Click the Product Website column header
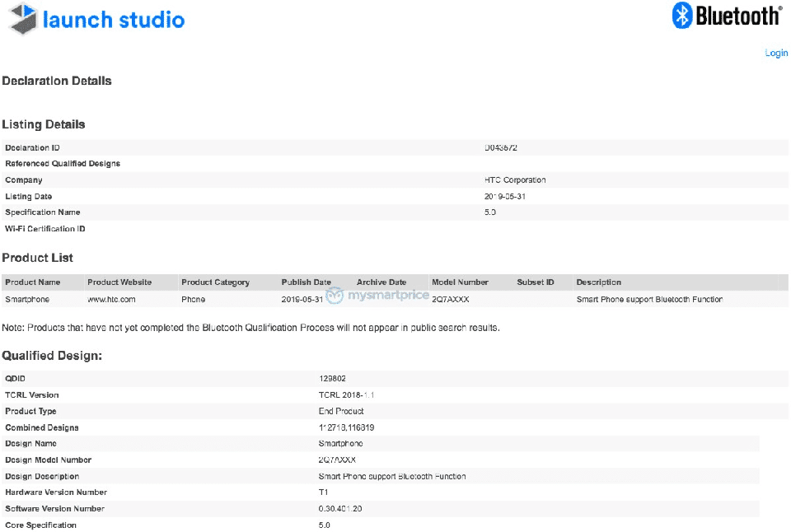 [x=119, y=282]
